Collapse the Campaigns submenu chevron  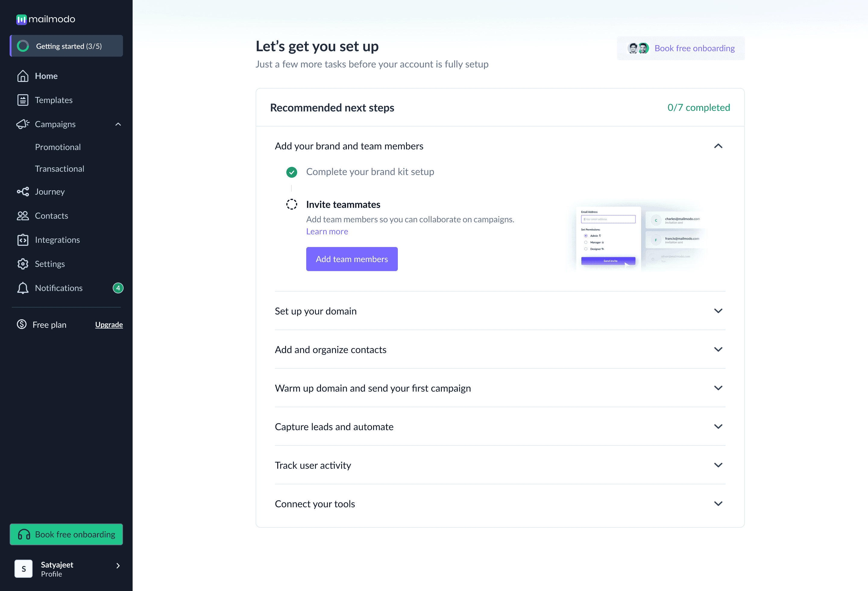[x=118, y=124]
